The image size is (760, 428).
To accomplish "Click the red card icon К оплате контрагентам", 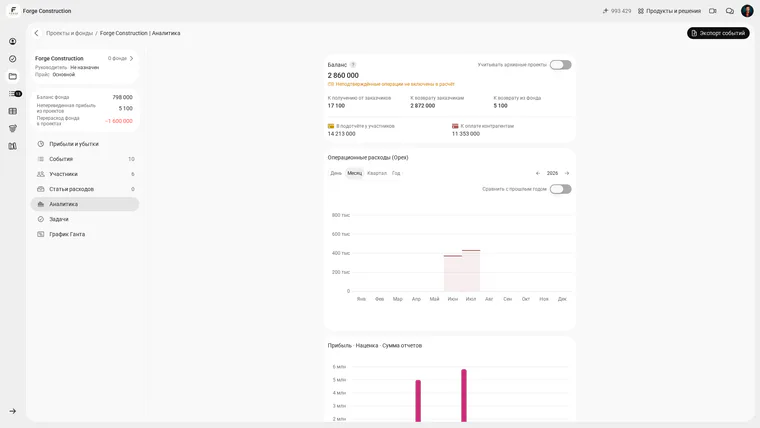I will click(x=455, y=126).
